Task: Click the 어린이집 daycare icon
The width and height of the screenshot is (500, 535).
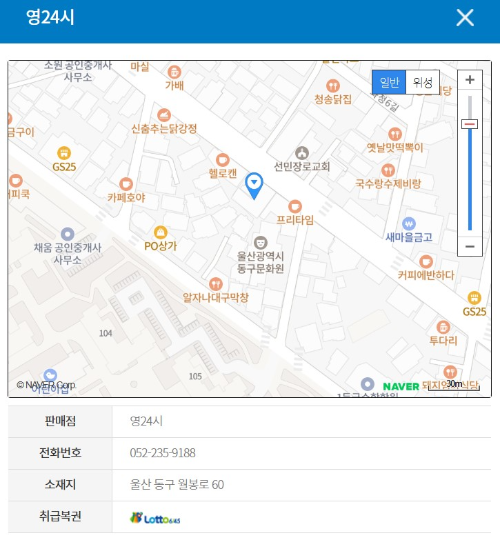Action: tap(50, 375)
